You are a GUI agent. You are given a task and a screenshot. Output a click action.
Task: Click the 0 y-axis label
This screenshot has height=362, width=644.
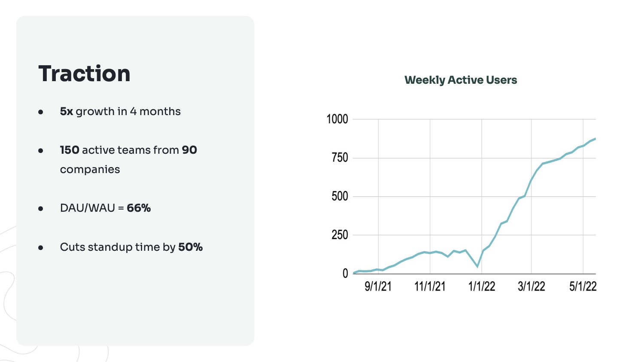pyautogui.click(x=345, y=274)
